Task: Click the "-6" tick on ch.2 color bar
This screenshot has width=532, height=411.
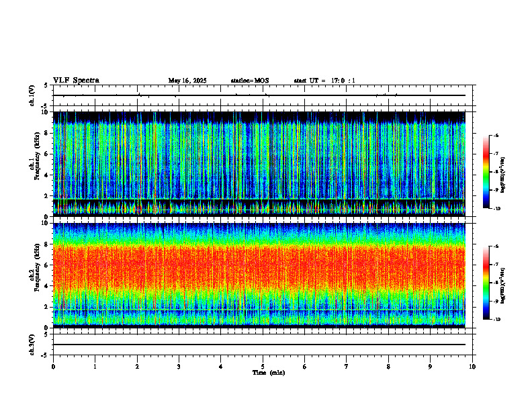Action: [496, 246]
